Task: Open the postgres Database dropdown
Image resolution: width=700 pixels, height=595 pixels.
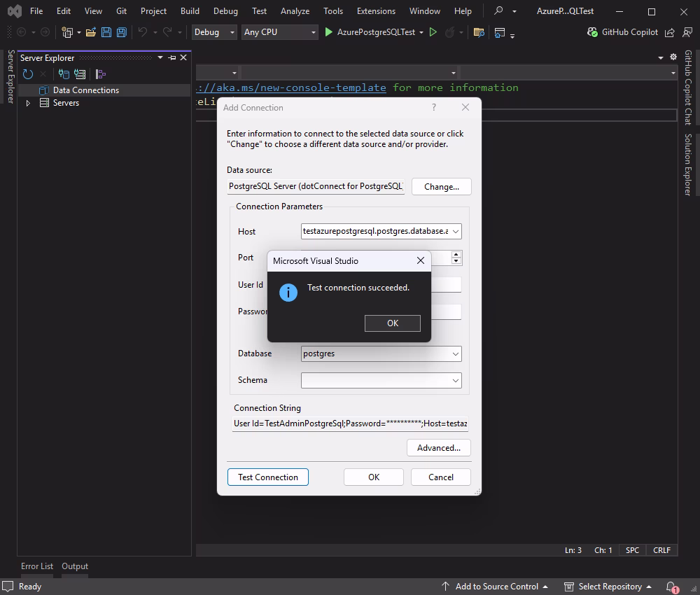Action: [455, 353]
